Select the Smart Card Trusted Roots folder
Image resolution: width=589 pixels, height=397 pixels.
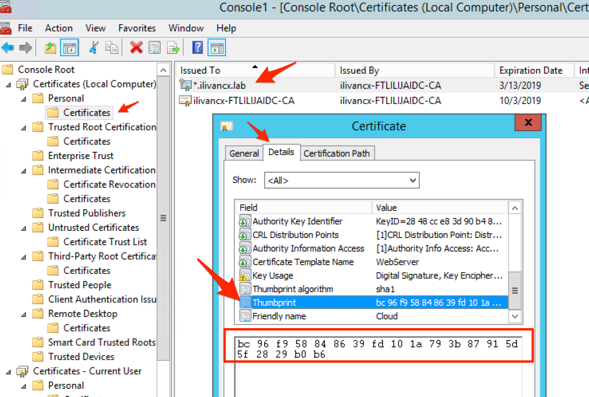(94, 343)
